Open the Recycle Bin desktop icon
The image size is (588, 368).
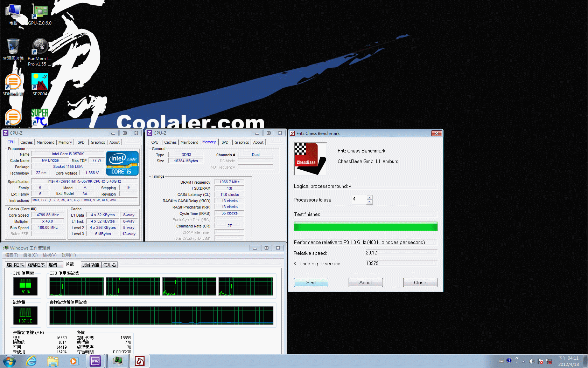tap(13, 49)
